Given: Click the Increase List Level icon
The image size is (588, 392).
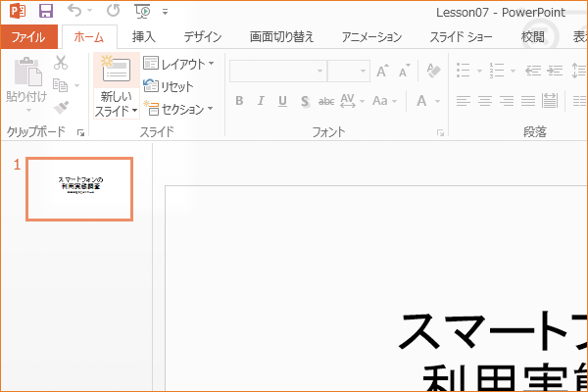Looking at the screenshot, I should (555, 71).
